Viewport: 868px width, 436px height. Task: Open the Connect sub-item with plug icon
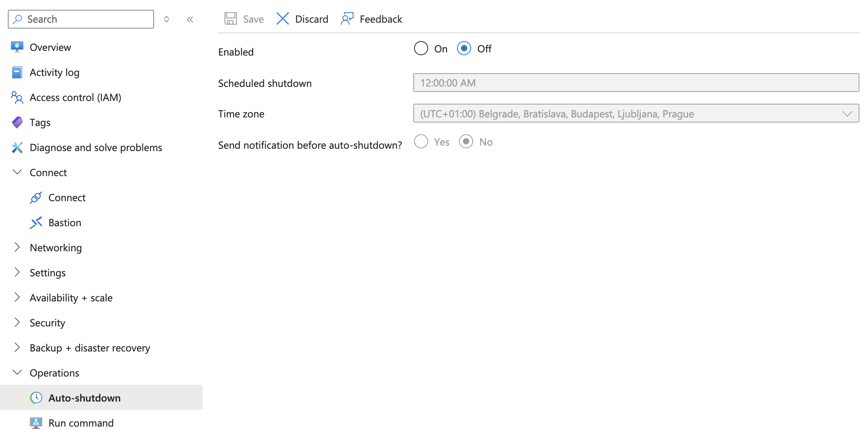pyautogui.click(x=66, y=198)
